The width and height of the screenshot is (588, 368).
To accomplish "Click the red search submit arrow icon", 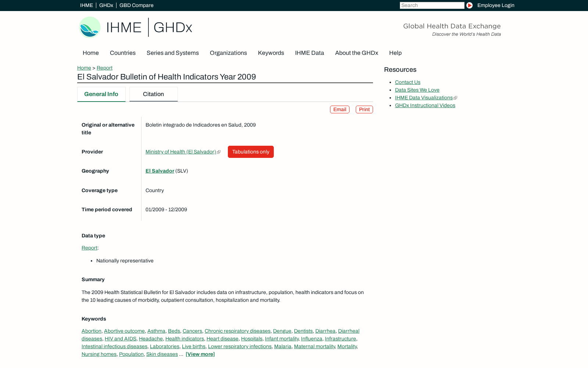I will click(469, 5).
